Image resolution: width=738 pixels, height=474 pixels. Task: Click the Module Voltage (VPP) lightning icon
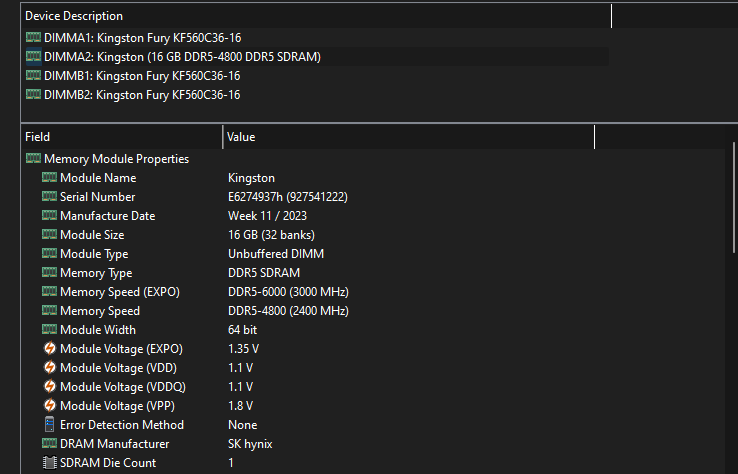[50, 406]
